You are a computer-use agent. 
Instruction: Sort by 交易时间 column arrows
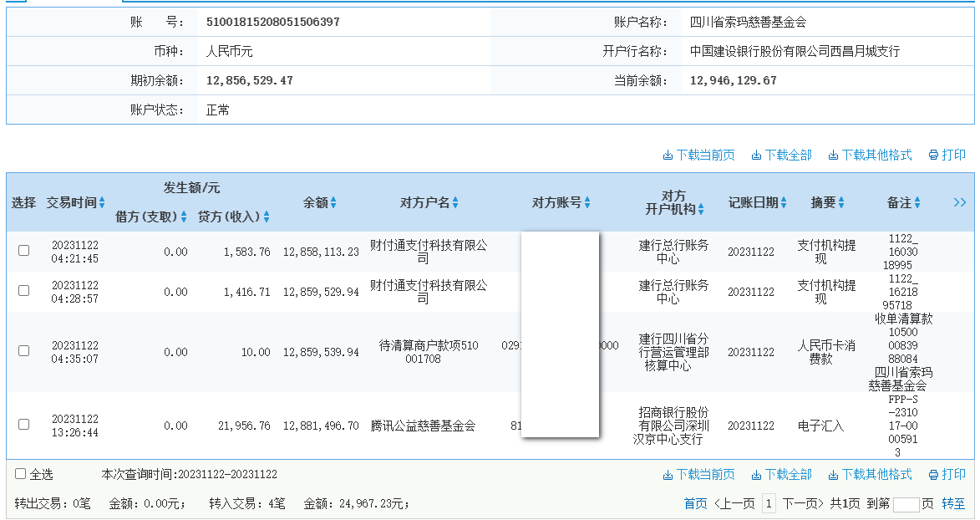click(x=102, y=203)
